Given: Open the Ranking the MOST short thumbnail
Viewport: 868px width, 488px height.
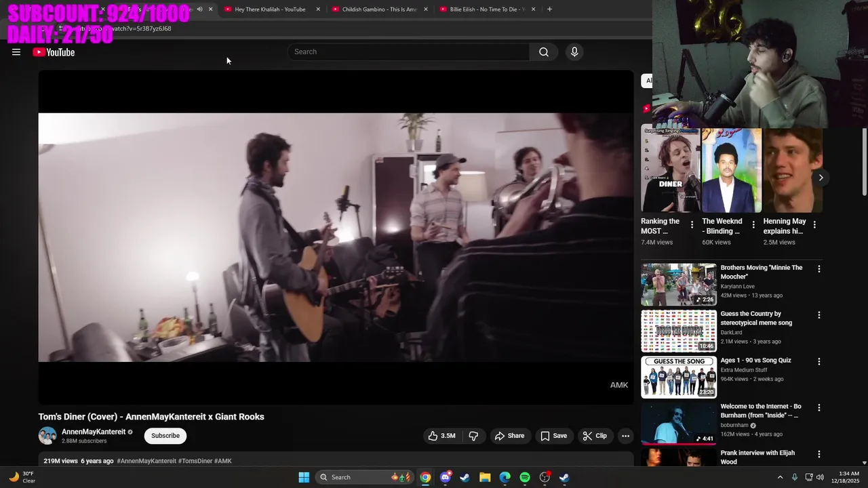Looking at the screenshot, I should pos(671,170).
